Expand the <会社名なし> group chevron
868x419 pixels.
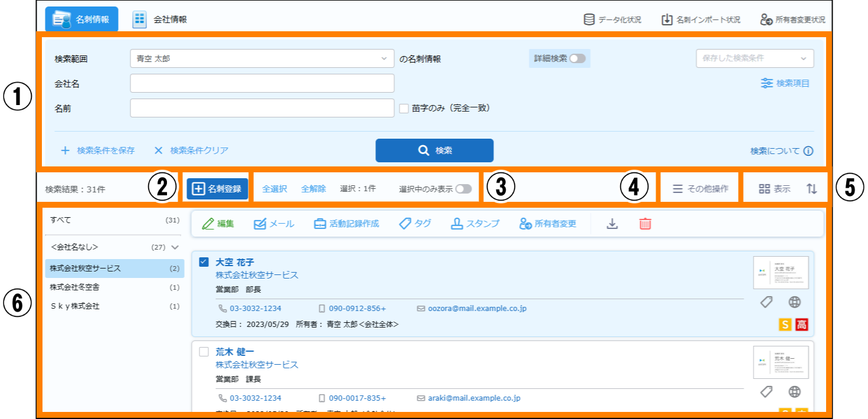(x=175, y=247)
